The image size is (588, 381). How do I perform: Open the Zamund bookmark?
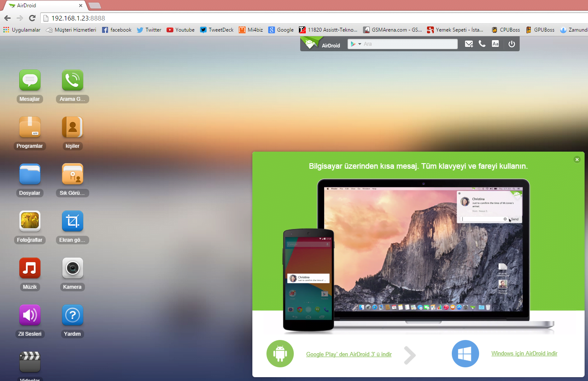573,30
